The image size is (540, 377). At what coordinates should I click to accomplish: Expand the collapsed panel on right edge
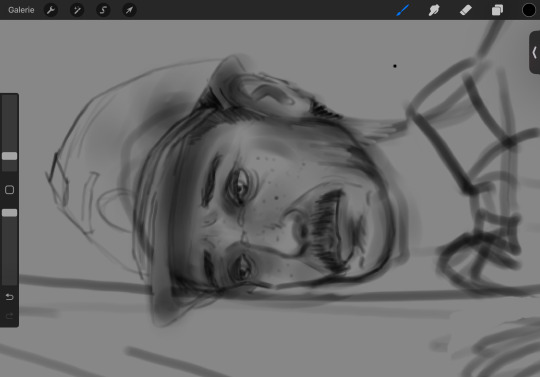tap(534, 52)
